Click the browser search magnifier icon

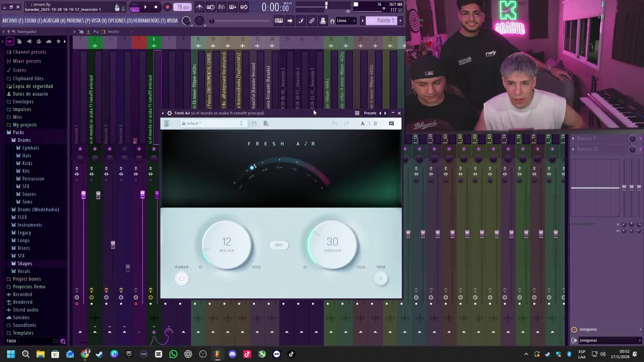point(63,341)
